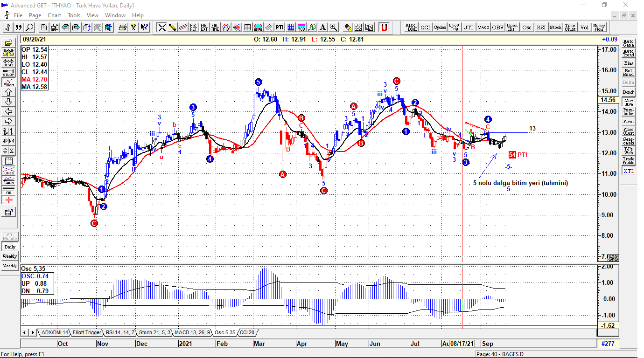The image size is (644, 358).
Task: Select the pencil drawing tool
Action: pos(172,27)
